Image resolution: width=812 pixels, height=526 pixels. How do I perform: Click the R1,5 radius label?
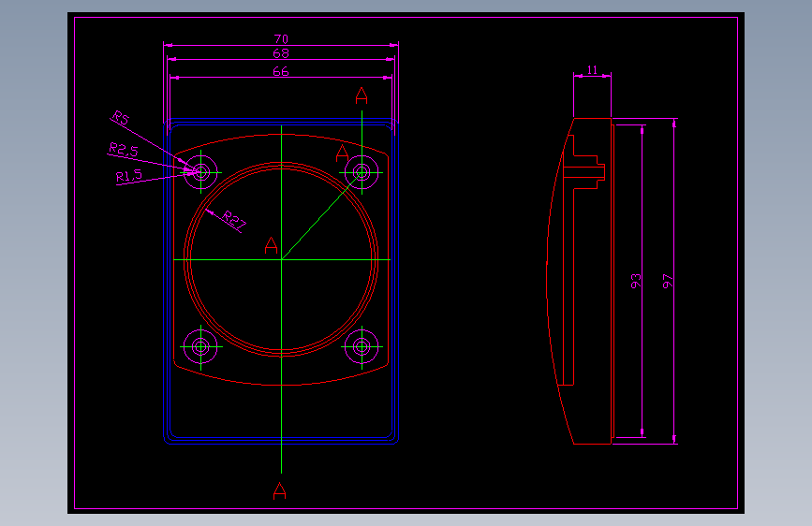(x=129, y=176)
